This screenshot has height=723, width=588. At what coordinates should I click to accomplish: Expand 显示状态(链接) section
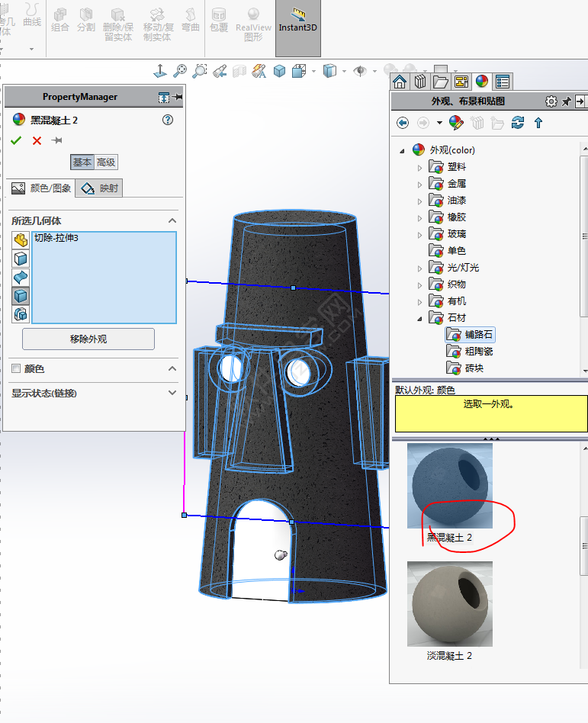(172, 393)
